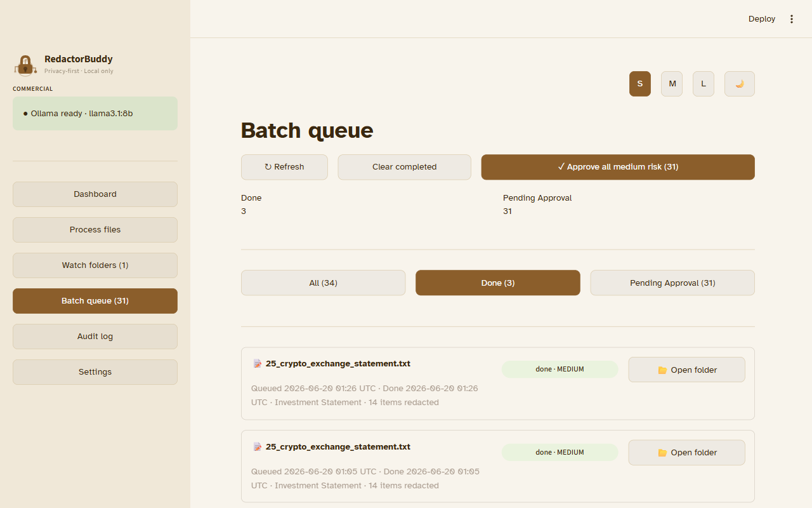Switch to Done (3) filter tab

click(498, 283)
